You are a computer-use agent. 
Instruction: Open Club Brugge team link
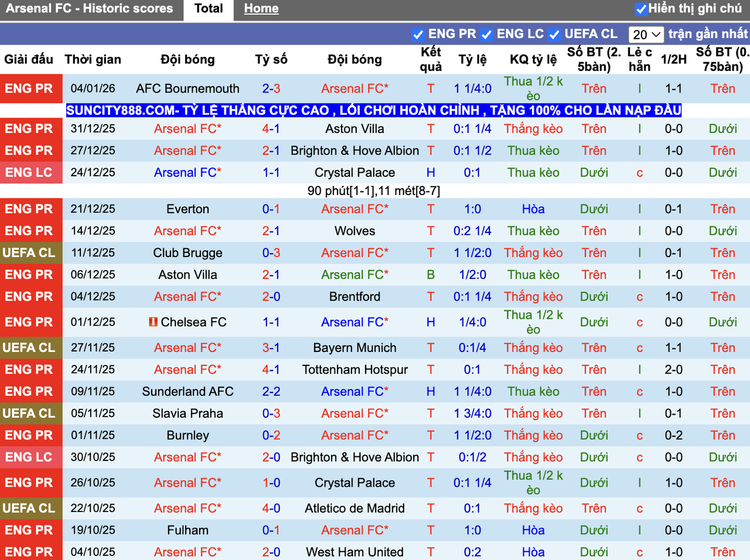pyautogui.click(x=187, y=253)
